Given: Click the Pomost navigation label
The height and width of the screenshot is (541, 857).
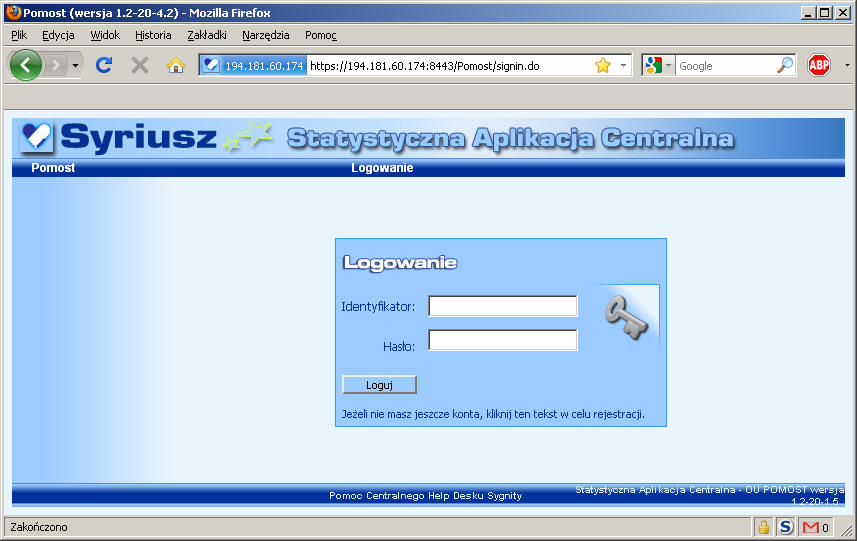Looking at the screenshot, I should click(53, 168).
